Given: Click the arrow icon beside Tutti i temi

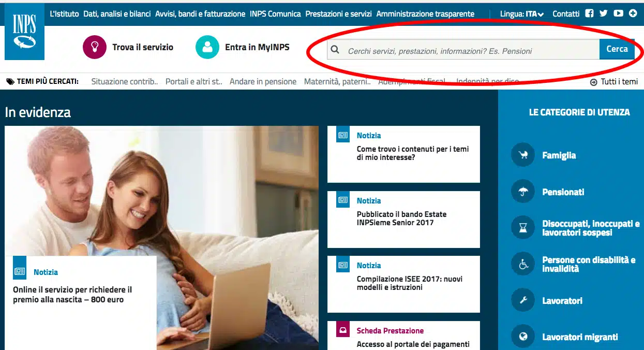Looking at the screenshot, I should click(x=594, y=82).
